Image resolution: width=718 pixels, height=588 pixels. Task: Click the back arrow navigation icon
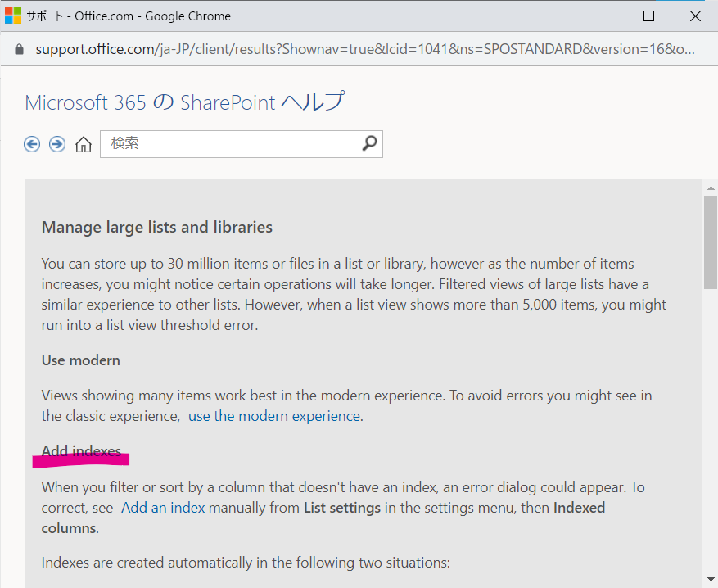click(x=32, y=144)
